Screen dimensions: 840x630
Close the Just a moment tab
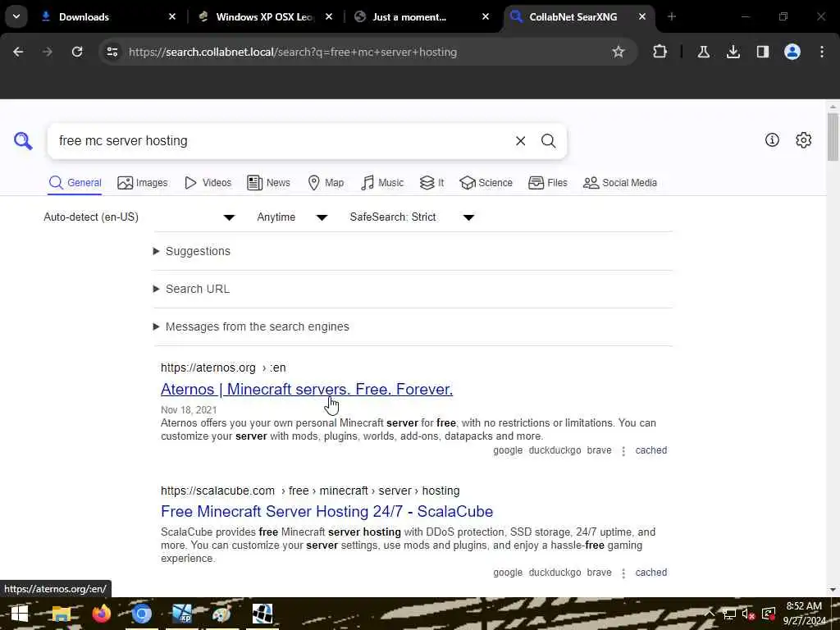pyautogui.click(x=486, y=16)
